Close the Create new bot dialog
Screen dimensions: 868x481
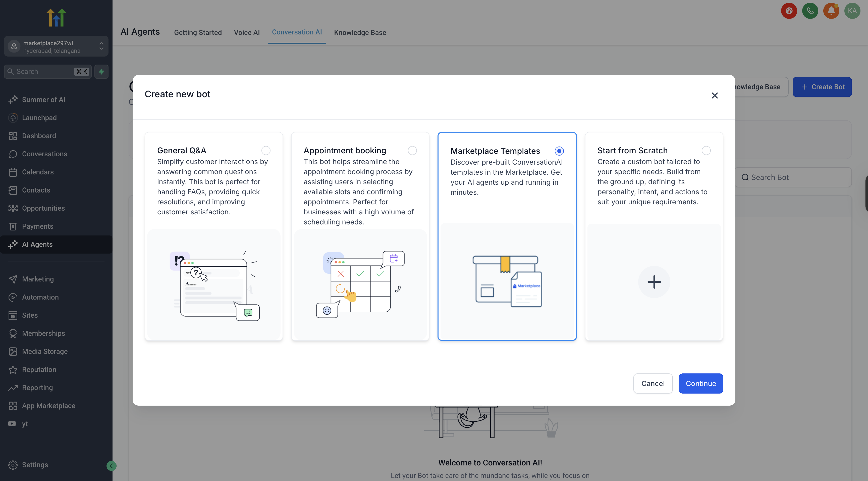point(714,95)
